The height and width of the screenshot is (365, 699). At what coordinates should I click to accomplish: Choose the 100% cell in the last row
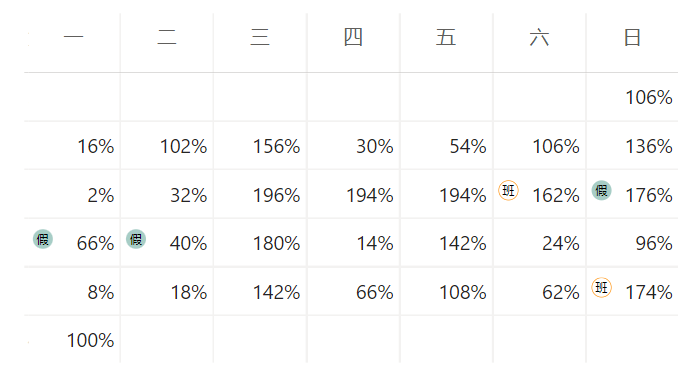tap(72, 340)
